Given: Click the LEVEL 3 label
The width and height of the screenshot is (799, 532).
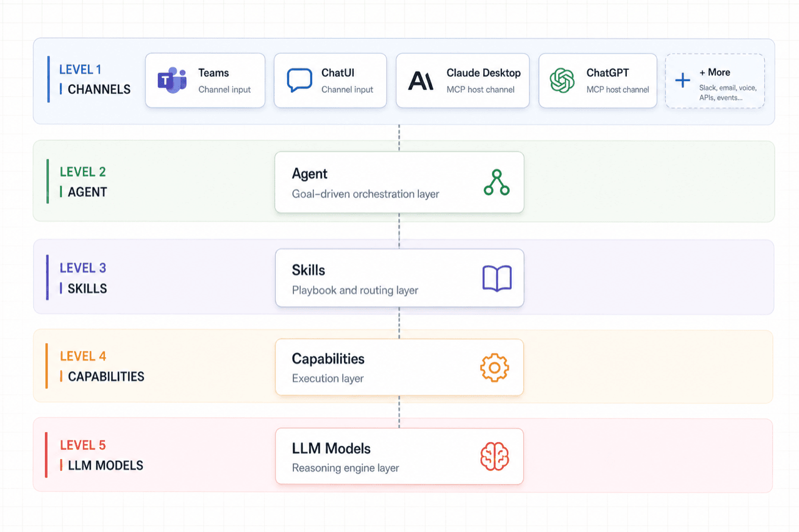Looking at the screenshot, I should [83, 268].
